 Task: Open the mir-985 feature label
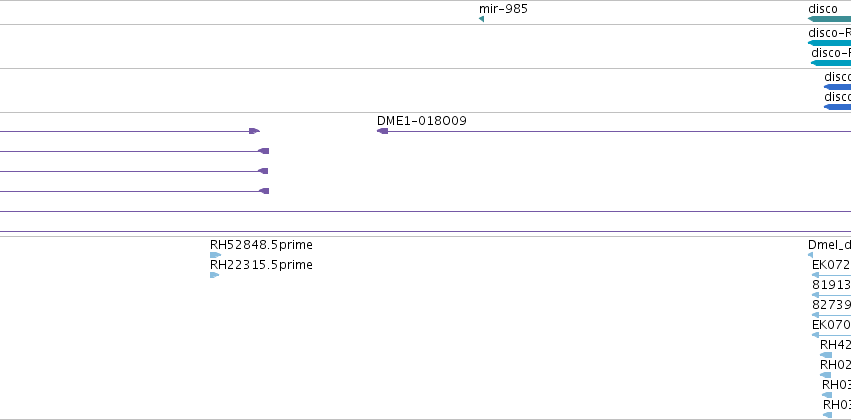tap(503, 9)
